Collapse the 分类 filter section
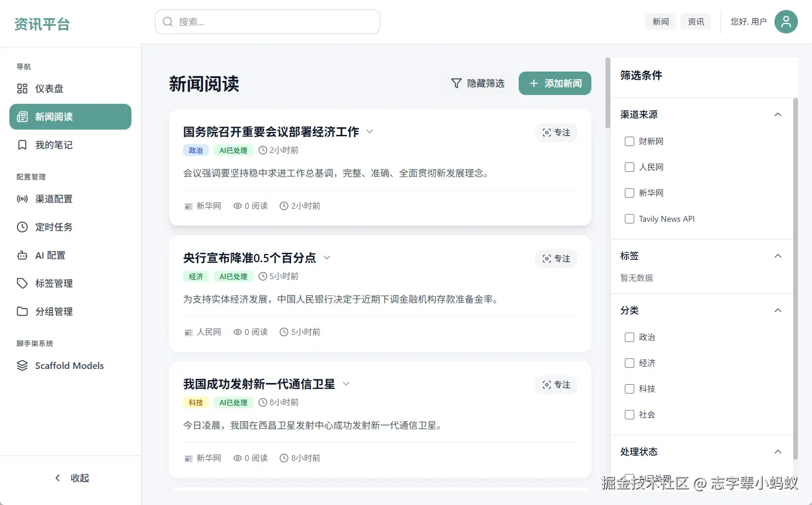 coord(778,310)
